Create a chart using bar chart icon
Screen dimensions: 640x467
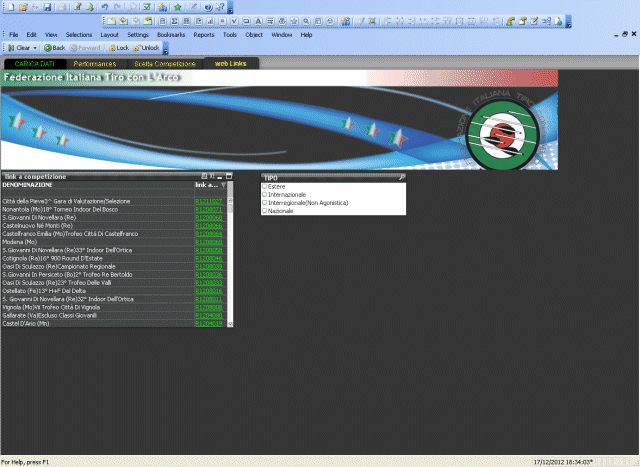point(210,21)
